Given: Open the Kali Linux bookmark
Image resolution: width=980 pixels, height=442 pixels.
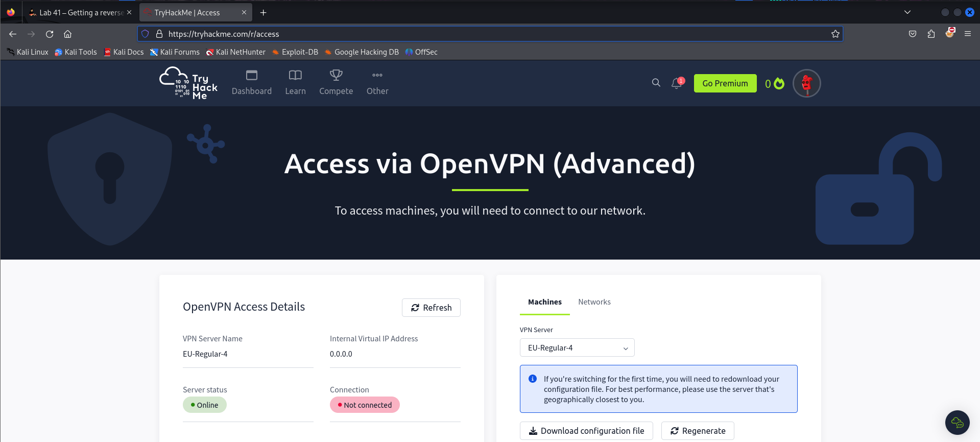Looking at the screenshot, I should pos(28,52).
